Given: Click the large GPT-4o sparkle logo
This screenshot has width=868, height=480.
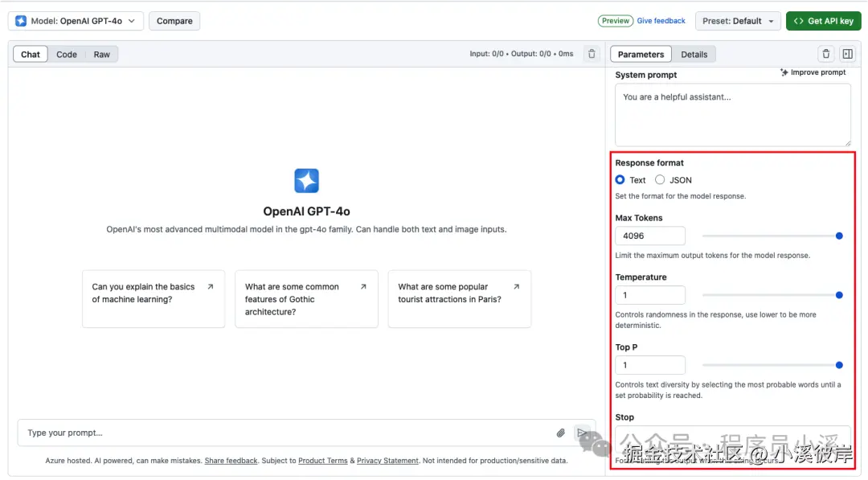Looking at the screenshot, I should click(306, 181).
